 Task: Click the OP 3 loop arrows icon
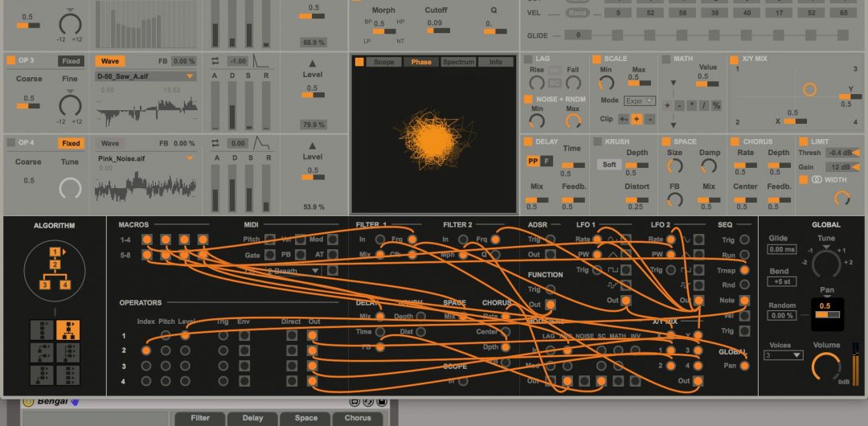click(x=215, y=61)
